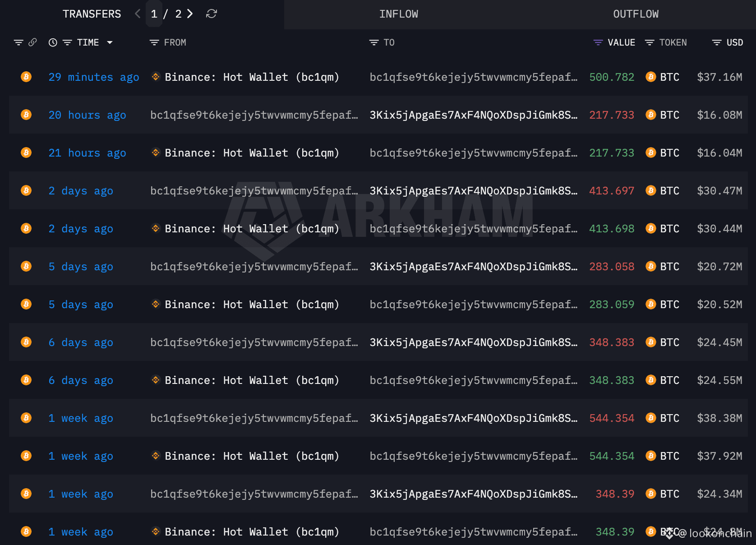Toggle the clock time format icon
The height and width of the screenshot is (545, 756).
(x=53, y=42)
